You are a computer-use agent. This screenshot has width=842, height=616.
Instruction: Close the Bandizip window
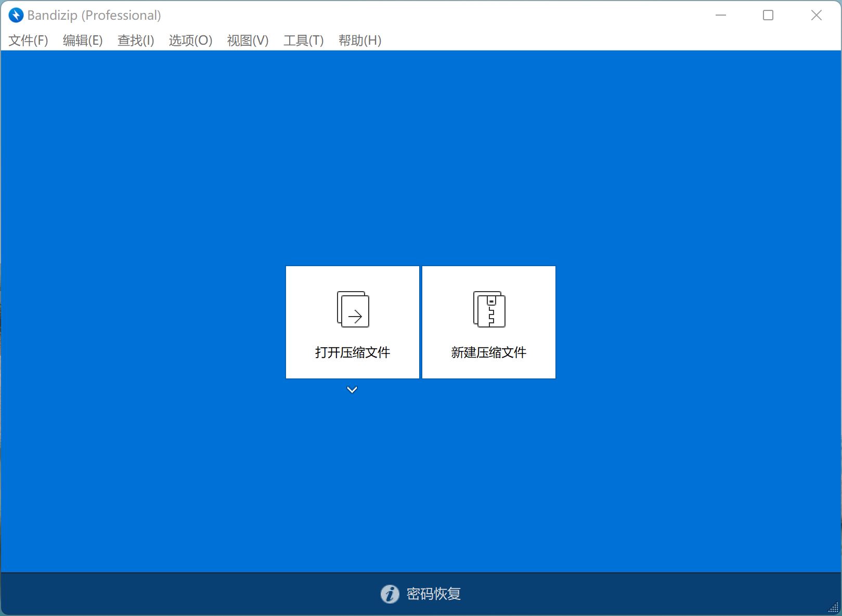click(817, 15)
